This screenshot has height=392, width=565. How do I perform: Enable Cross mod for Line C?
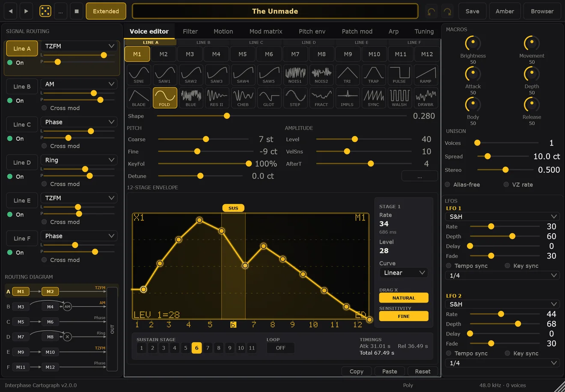click(44, 146)
